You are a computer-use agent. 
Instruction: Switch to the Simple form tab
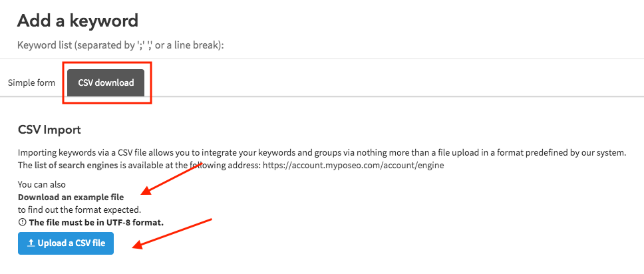click(x=32, y=82)
